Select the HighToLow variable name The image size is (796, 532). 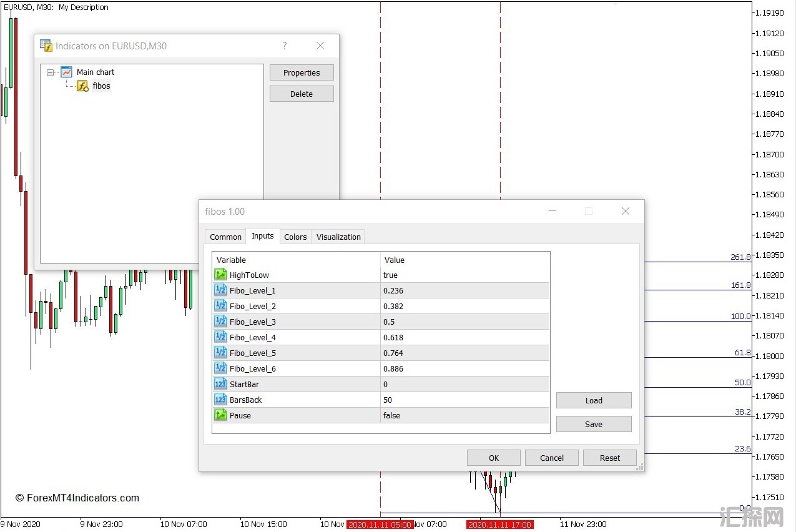pyautogui.click(x=249, y=275)
